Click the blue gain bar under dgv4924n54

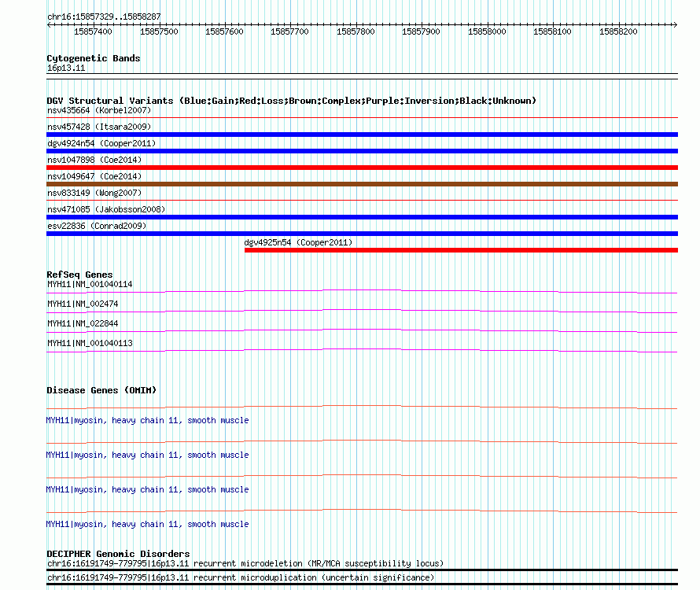[x=362, y=151]
